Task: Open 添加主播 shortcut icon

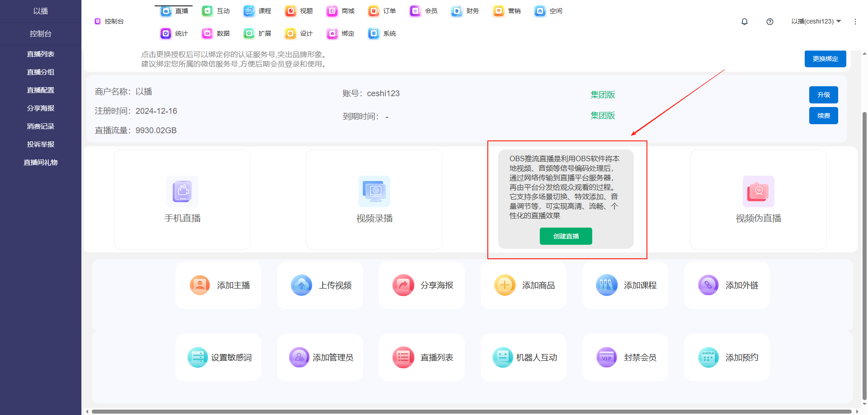Action: 200,285
